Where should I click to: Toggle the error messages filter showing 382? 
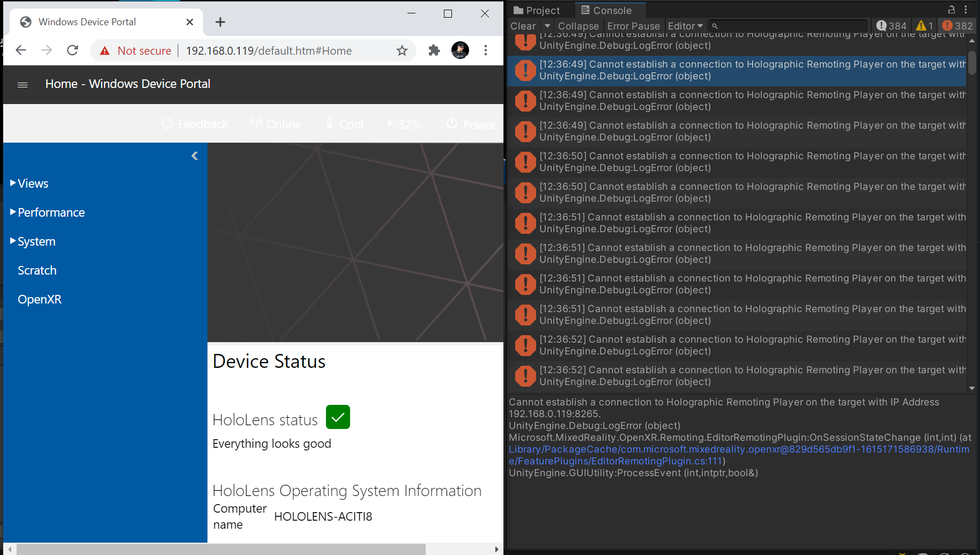(957, 25)
